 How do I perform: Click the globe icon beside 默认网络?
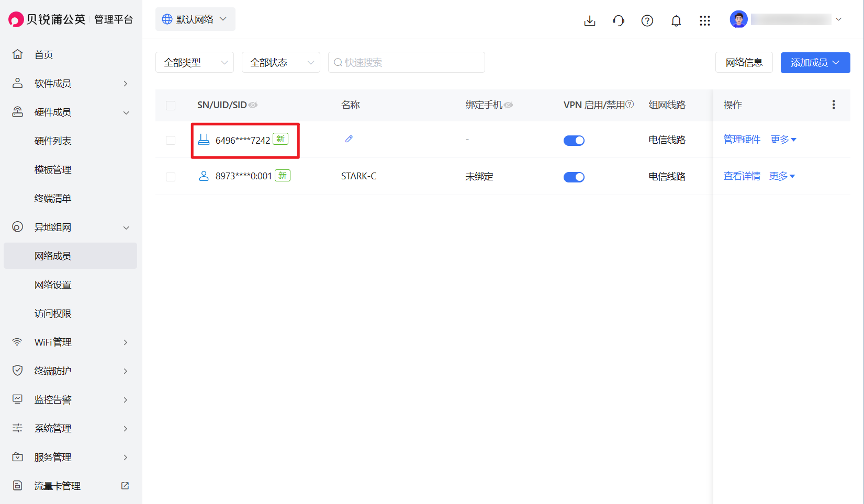[x=167, y=19]
